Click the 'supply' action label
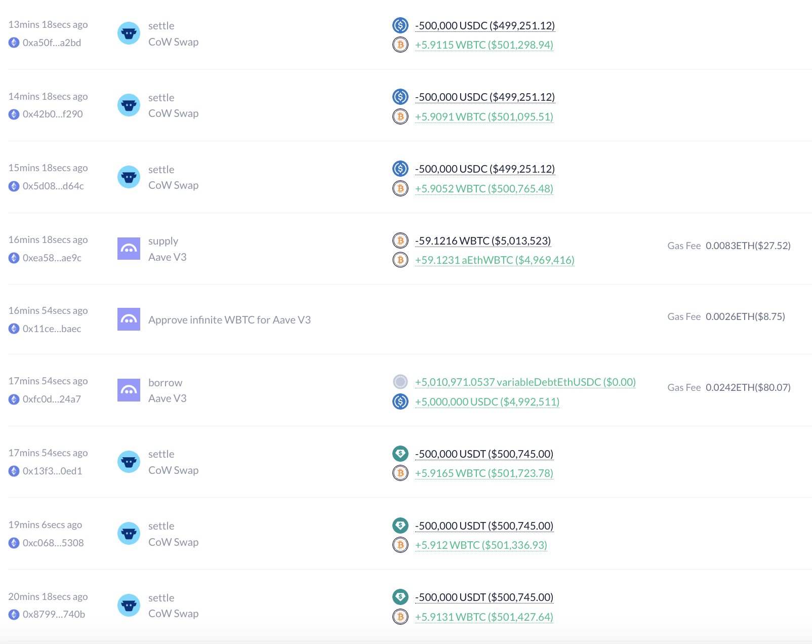The width and height of the screenshot is (812, 644). pos(163,241)
